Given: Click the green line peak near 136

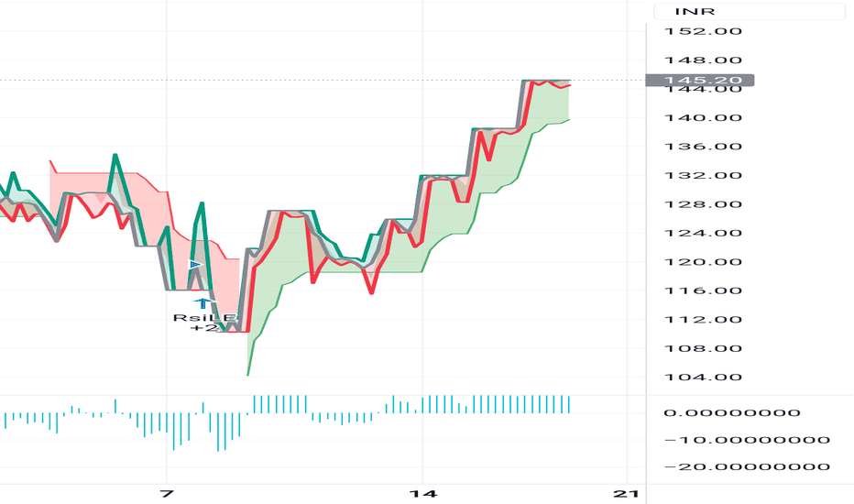Looking at the screenshot, I should 115,156.
